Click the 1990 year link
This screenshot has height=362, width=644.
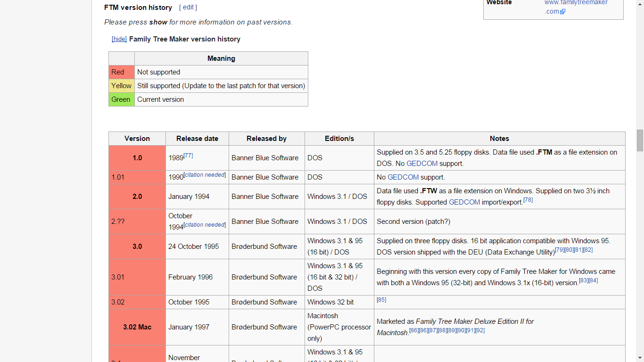click(x=176, y=177)
